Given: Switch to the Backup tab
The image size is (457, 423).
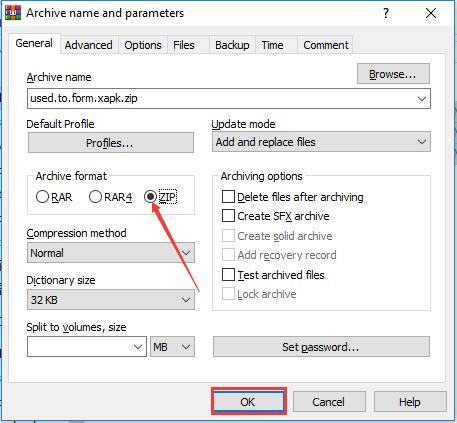Looking at the screenshot, I should click(232, 45).
